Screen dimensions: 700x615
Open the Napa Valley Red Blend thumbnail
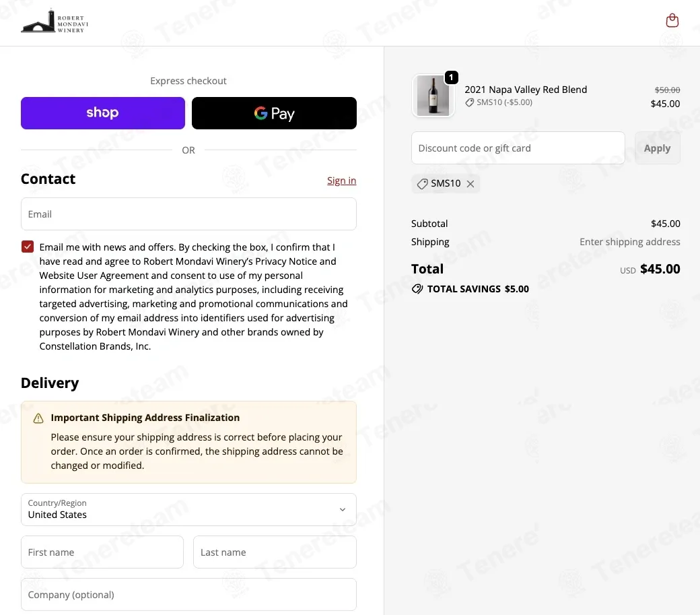pyautogui.click(x=433, y=96)
